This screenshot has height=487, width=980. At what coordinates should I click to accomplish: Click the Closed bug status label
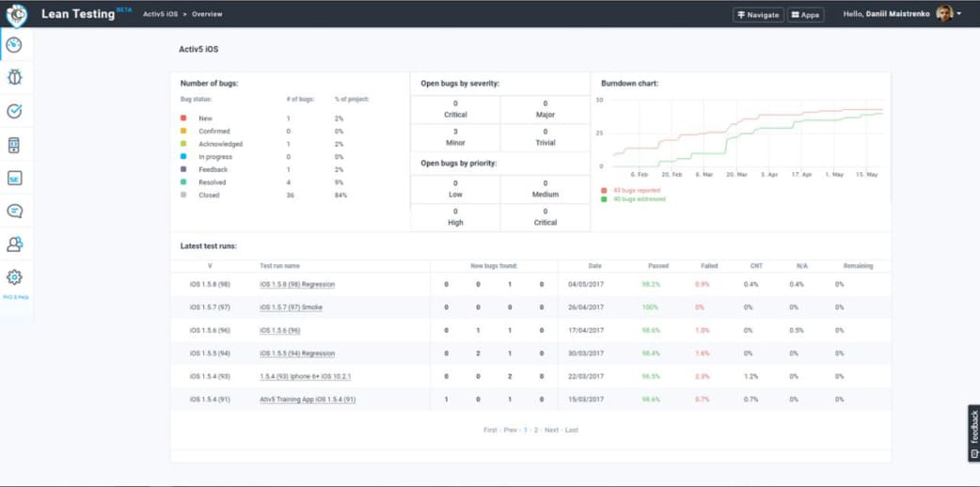(x=209, y=195)
